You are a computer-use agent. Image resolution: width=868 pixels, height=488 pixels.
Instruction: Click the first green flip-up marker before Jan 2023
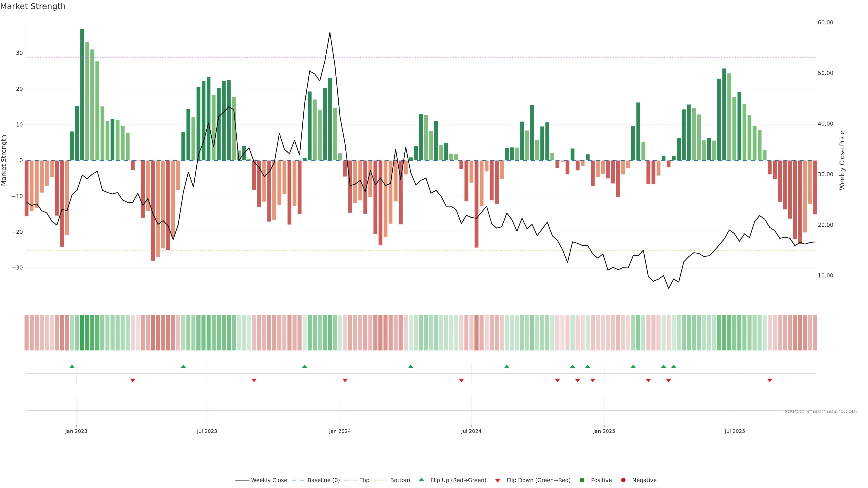pos(72,366)
